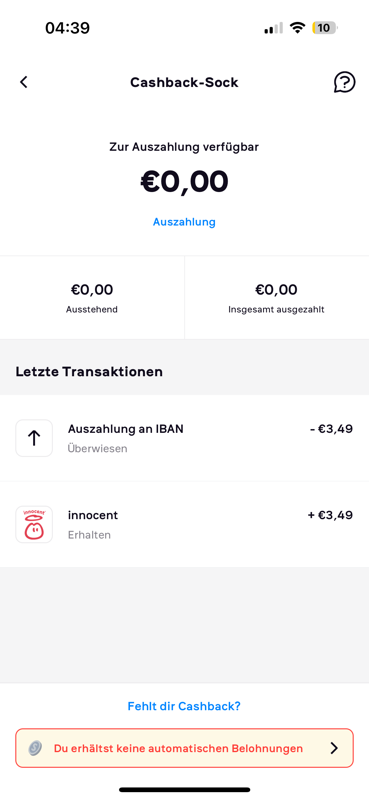Tap the innocent brand logo
This screenshot has height=800, width=369.
(34, 524)
